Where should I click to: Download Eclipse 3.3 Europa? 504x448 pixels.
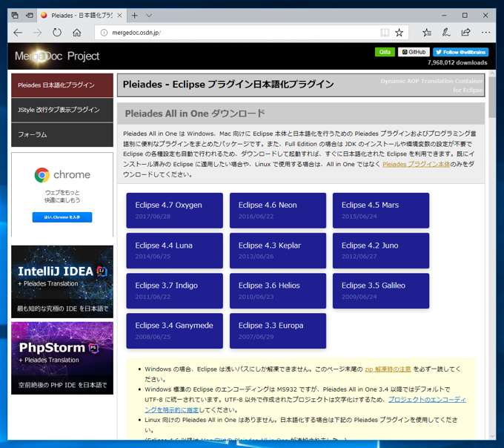[278, 331]
